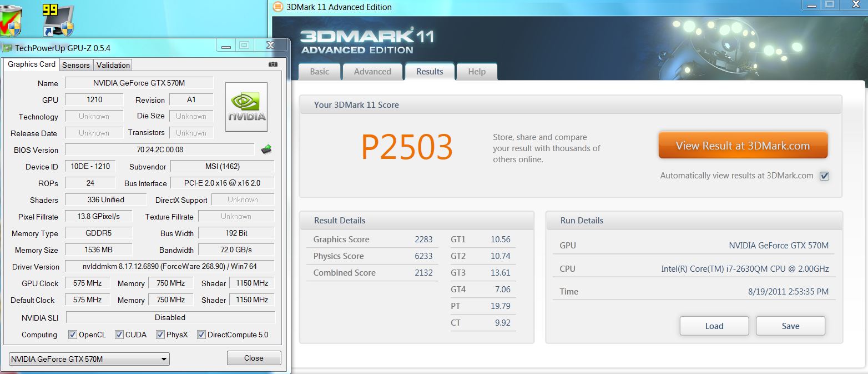Click the Memory Size value 1536 MB
The image size is (868, 374).
99,250
